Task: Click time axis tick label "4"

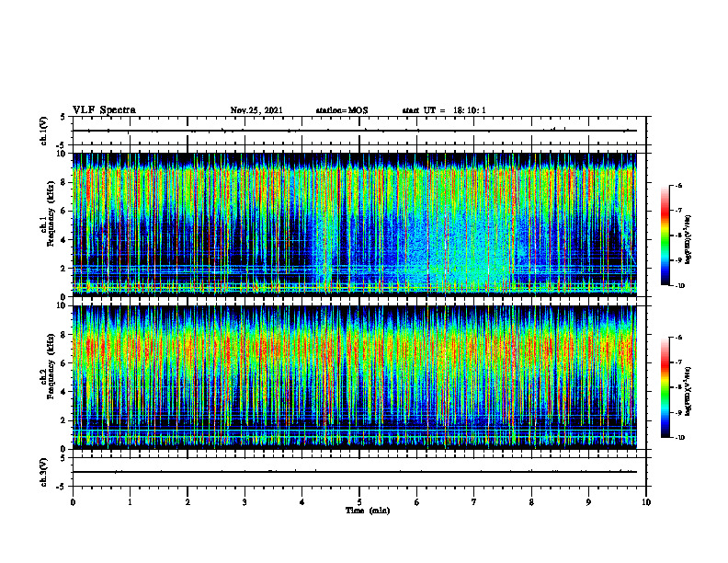Action: 302,502
